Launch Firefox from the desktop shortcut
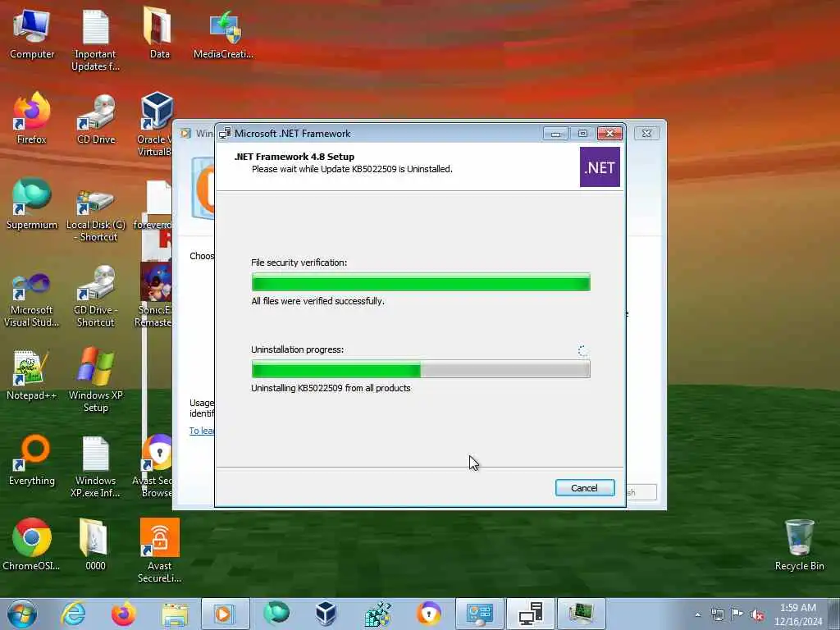The image size is (840, 630). (32, 118)
